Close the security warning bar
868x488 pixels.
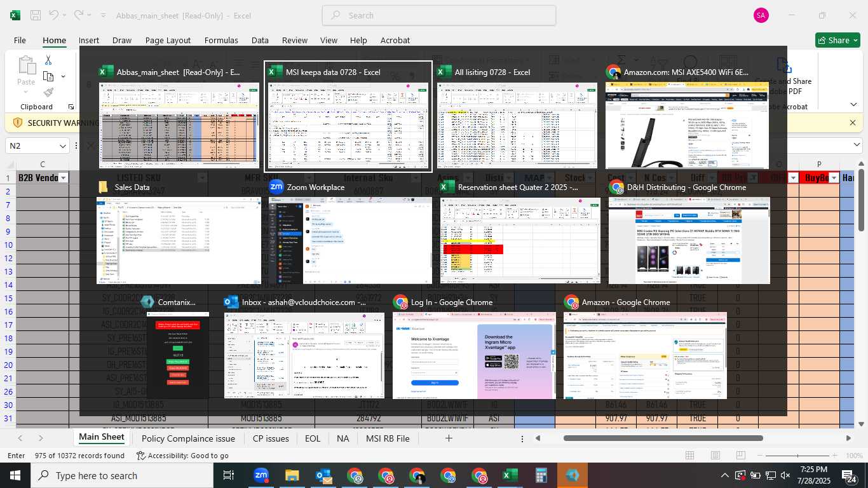853,122
